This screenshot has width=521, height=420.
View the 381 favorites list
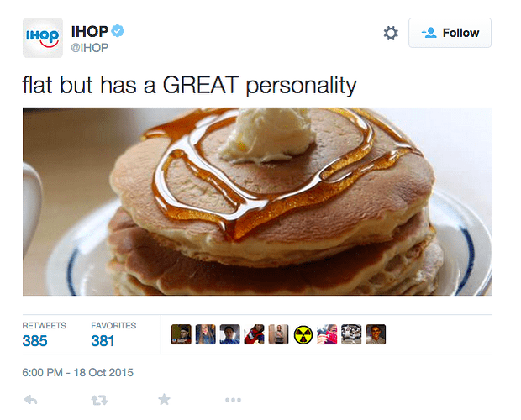pos(104,340)
